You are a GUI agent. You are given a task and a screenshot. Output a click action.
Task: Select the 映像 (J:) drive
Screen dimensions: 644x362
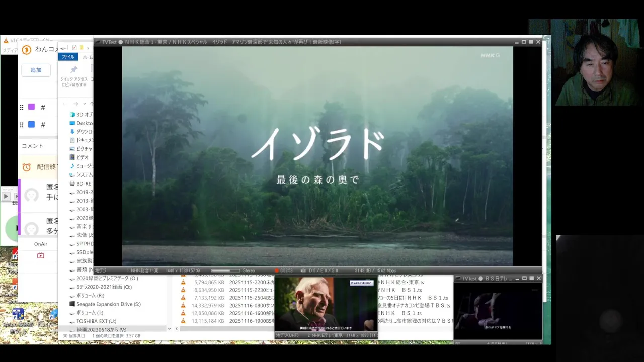coord(81,235)
